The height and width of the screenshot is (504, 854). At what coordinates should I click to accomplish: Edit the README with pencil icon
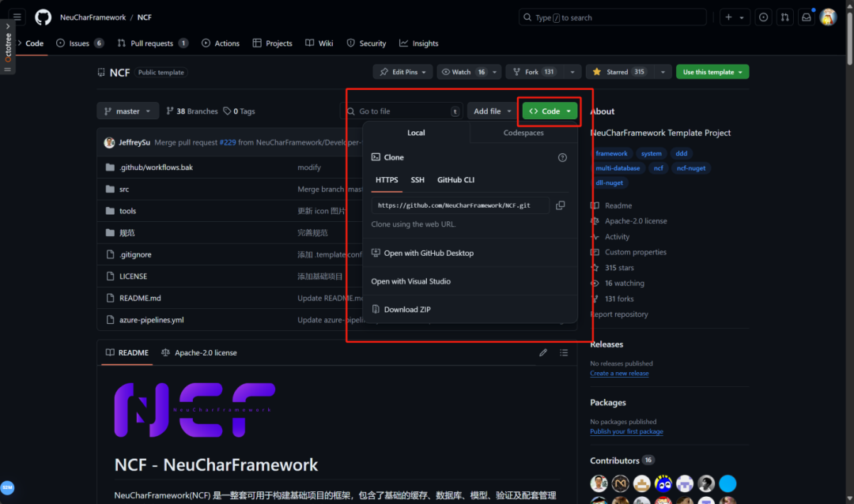543,352
